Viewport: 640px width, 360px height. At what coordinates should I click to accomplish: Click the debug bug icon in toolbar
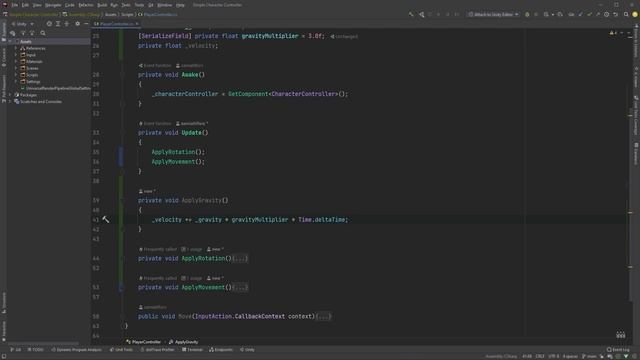click(x=527, y=14)
